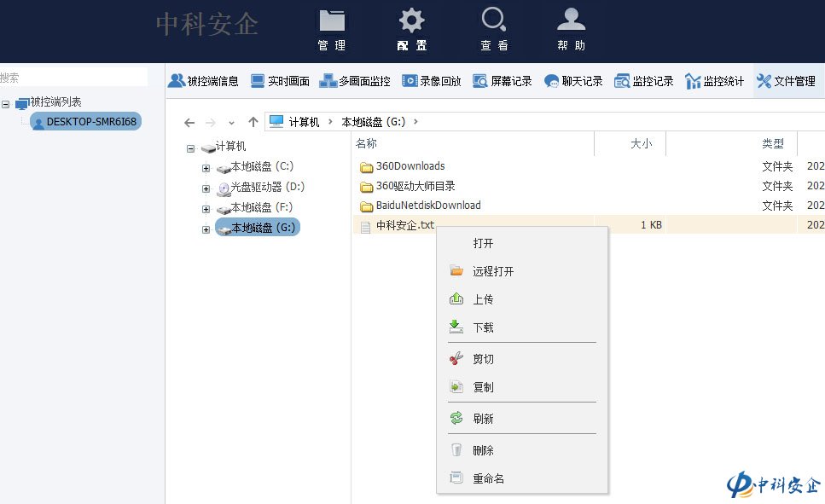The width and height of the screenshot is (825, 504).
Task: Select the BaiduNetdiskDownload folder
Action: pos(428,206)
